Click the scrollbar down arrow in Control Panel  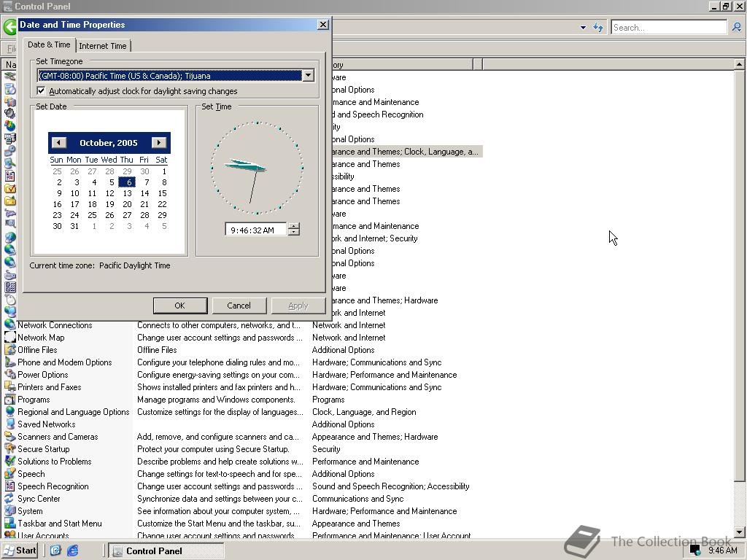pos(739,532)
